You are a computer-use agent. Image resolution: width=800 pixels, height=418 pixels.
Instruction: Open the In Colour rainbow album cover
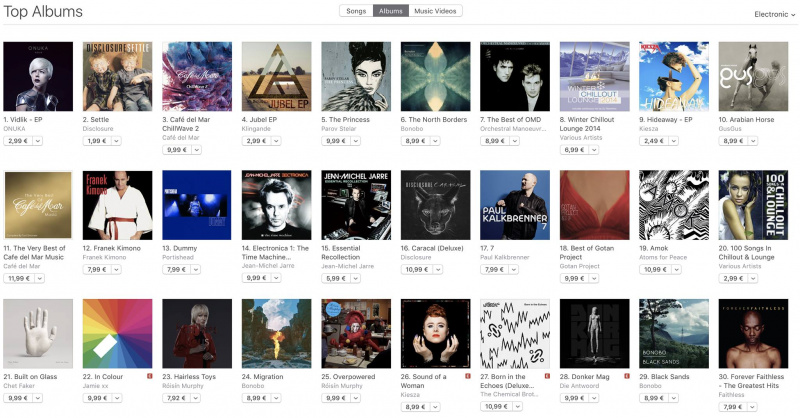pyautogui.click(x=117, y=334)
